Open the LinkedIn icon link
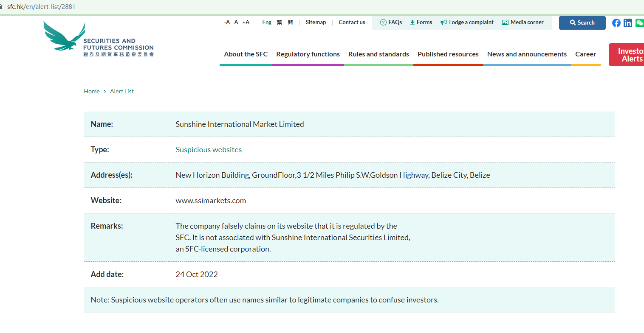 pyautogui.click(x=628, y=23)
